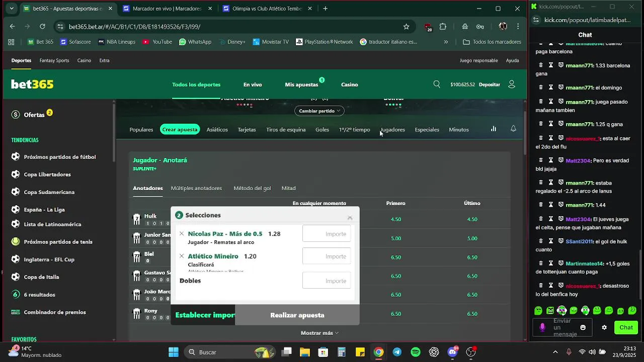Open the bet365 search magnifier icon

pos(437,84)
